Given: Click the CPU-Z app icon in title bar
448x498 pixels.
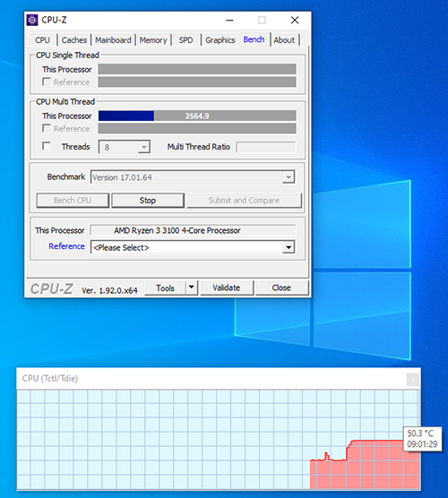Looking at the screenshot, I should [x=32, y=20].
